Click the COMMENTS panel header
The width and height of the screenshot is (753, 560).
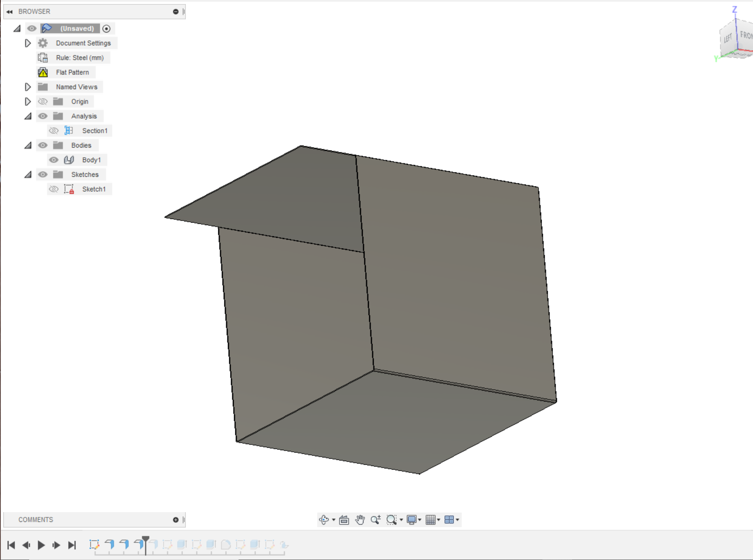coord(36,519)
